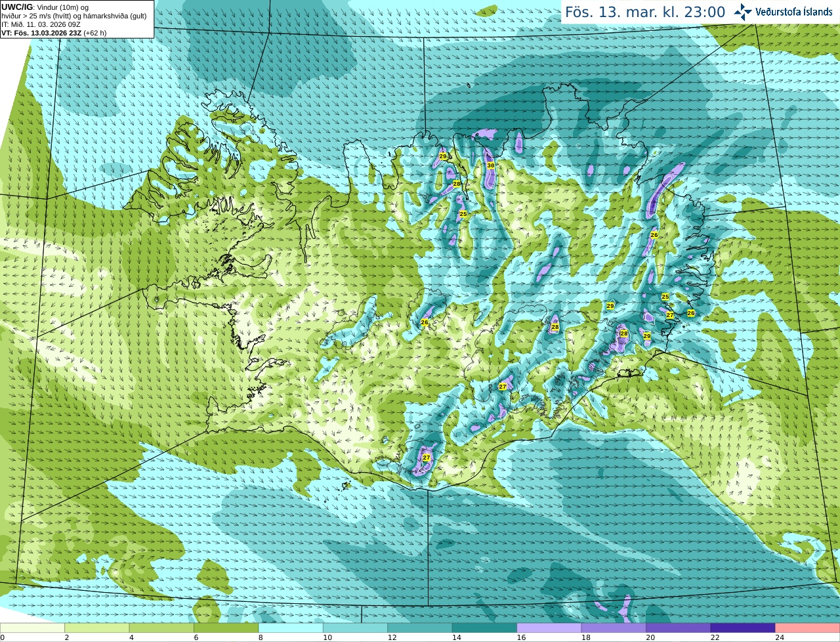The image size is (840, 642).
Task: Pick the 4–6 m/s legend swatch
Action: point(161,628)
